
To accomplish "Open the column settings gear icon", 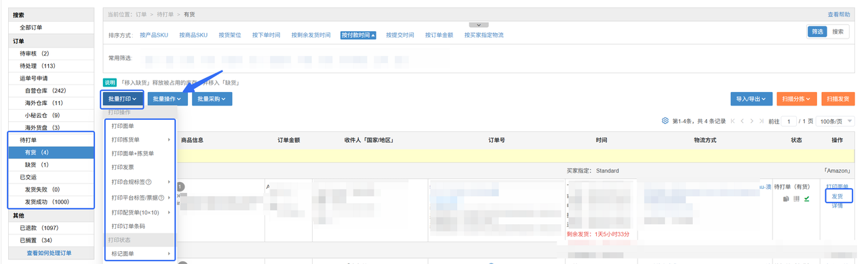I will coord(665,121).
